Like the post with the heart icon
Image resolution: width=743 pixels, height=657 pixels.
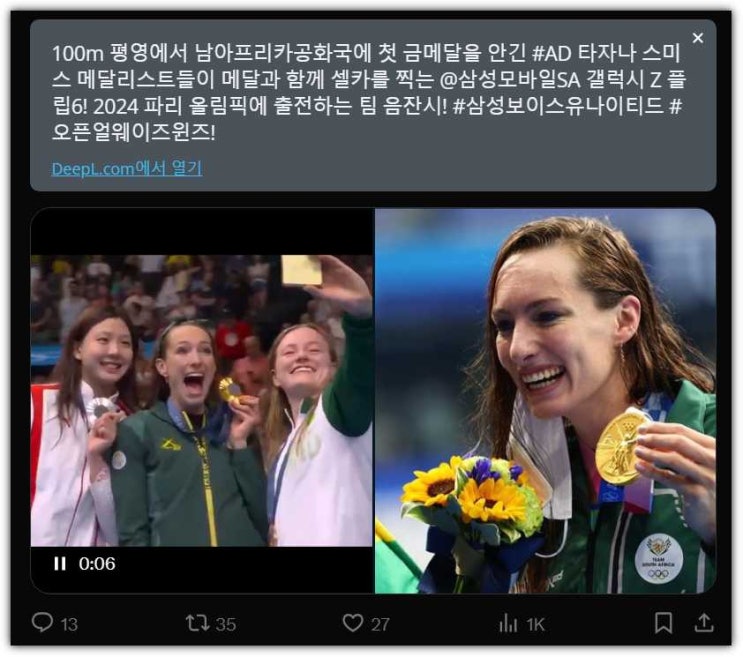[x=353, y=622]
